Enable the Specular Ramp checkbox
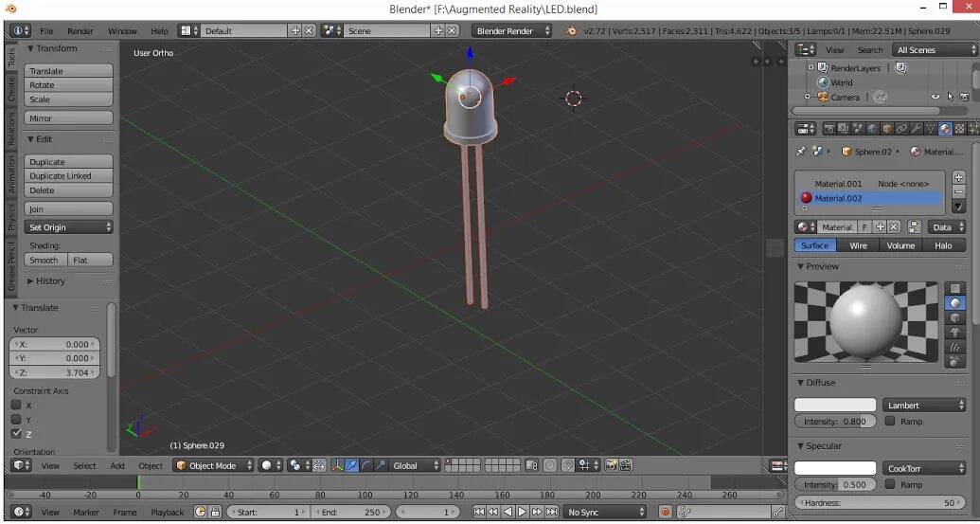Screen dimensions: 980x524 coord(890,484)
